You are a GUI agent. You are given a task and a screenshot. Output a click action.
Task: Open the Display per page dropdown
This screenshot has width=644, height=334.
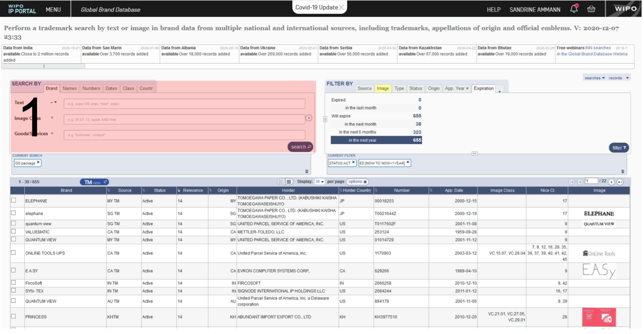pos(320,182)
